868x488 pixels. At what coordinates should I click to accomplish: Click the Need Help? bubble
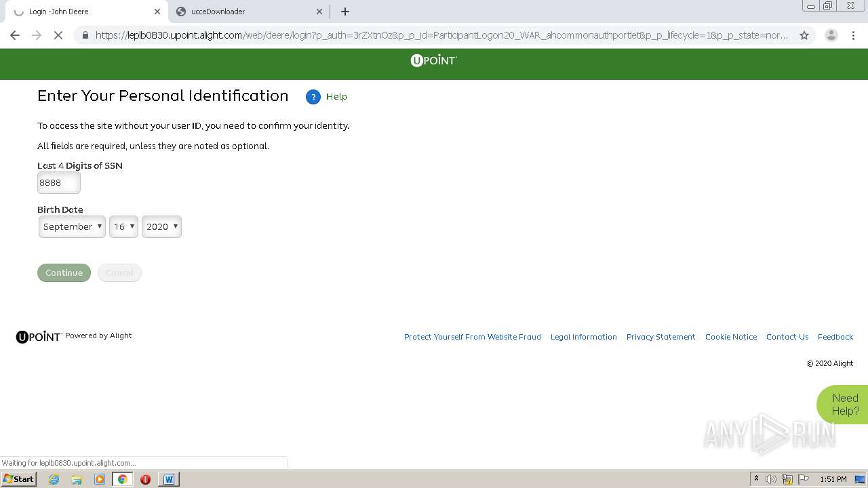[843, 405]
